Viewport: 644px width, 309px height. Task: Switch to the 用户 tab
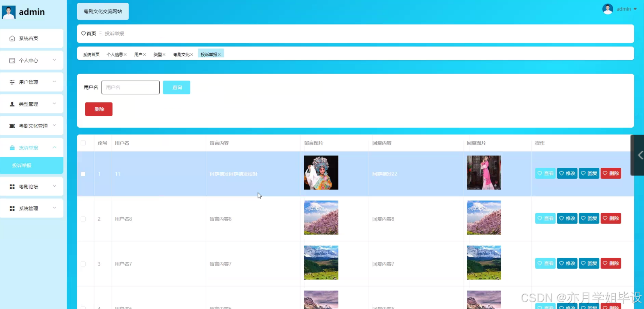pos(138,54)
